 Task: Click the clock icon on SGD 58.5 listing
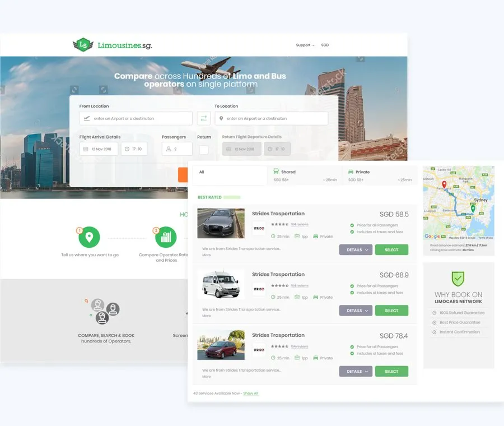click(x=273, y=236)
